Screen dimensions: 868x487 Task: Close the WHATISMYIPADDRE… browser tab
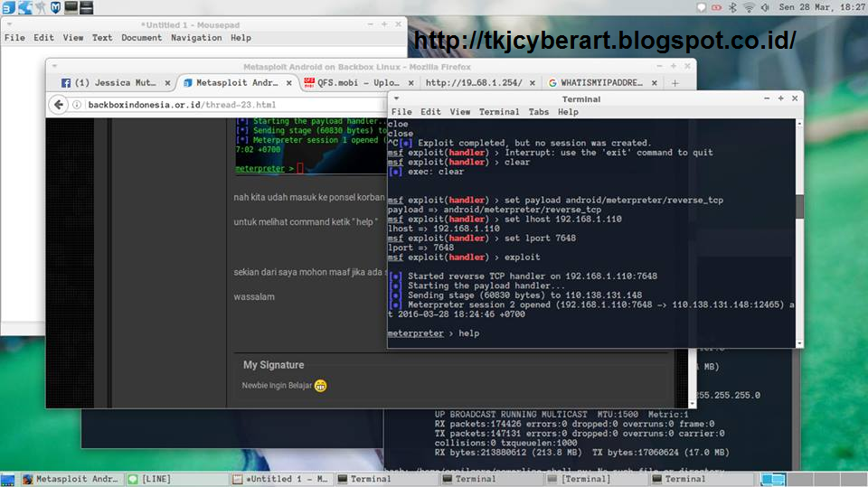(654, 83)
